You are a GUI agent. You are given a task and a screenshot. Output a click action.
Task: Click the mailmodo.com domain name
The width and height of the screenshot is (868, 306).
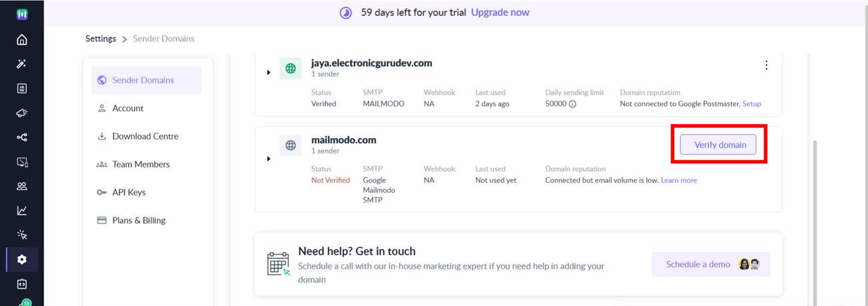[344, 140]
